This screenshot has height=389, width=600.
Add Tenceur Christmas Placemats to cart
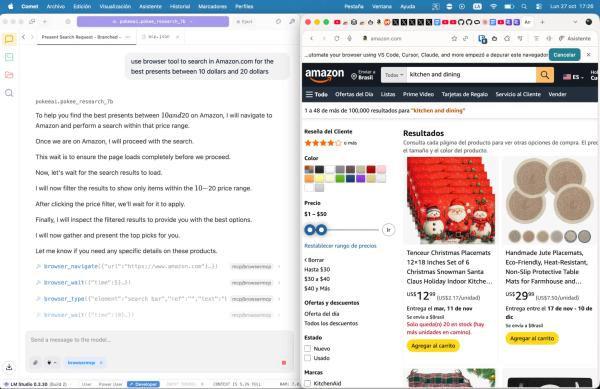pos(433,346)
